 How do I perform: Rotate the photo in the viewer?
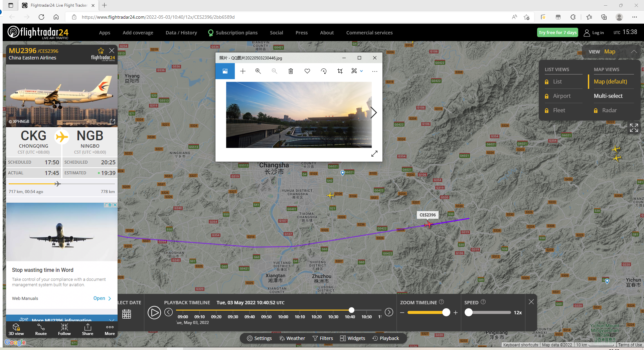coord(323,71)
